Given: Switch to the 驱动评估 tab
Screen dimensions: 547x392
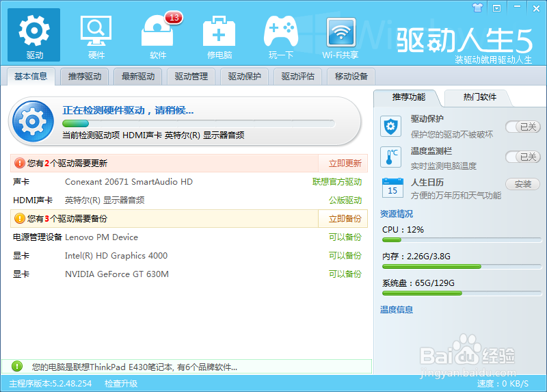Looking at the screenshot, I should tap(298, 77).
